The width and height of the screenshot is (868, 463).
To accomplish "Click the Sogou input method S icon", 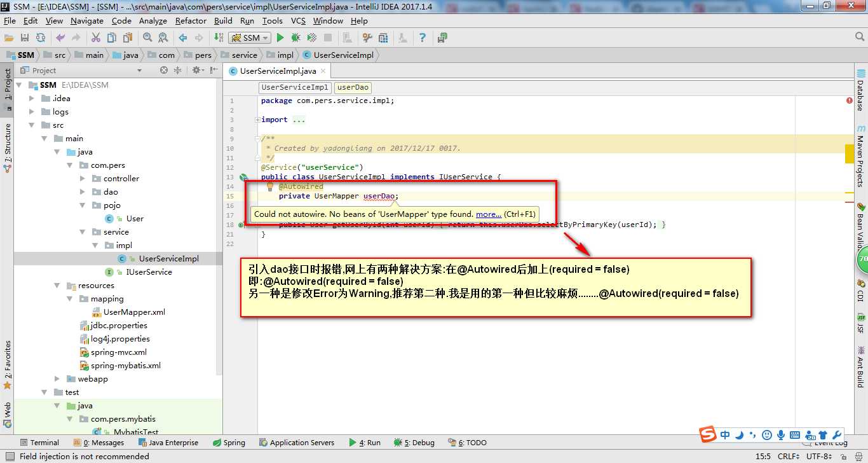I will [708, 435].
